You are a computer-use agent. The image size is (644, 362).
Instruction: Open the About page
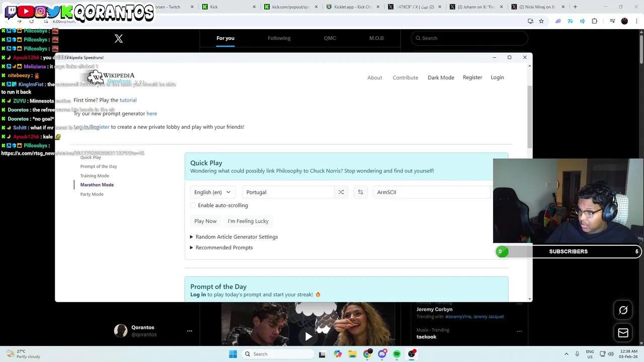pos(375,77)
